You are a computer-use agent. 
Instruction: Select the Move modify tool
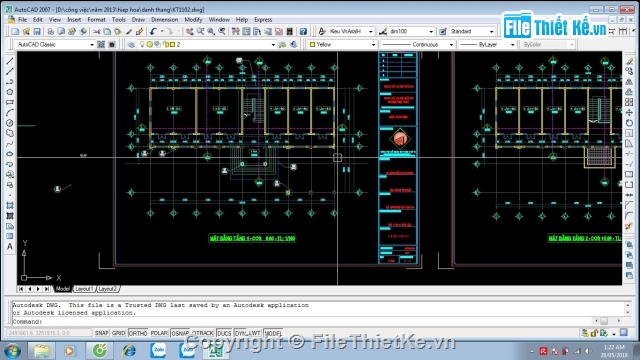(629, 113)
